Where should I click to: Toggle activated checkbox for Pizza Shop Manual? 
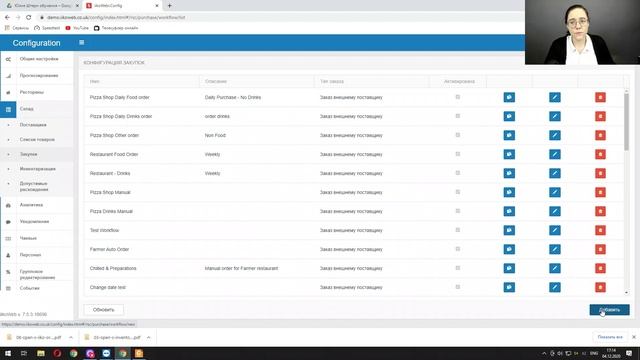[x=458, y=192]
